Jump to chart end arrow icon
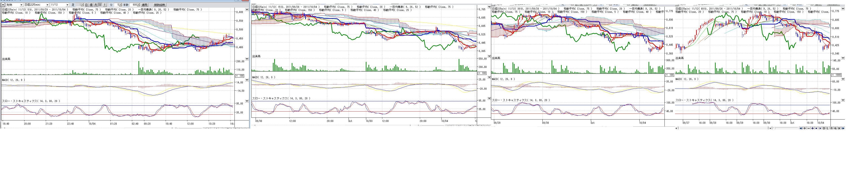Viewport: 868px width, 174px height. coord(843,128)
